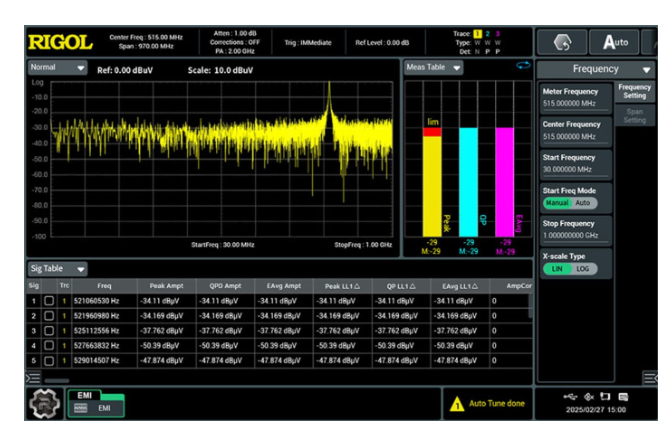Click the date and time 2025/02/27 15:00
The image size is (672, 433).
[x=596, y=410]
